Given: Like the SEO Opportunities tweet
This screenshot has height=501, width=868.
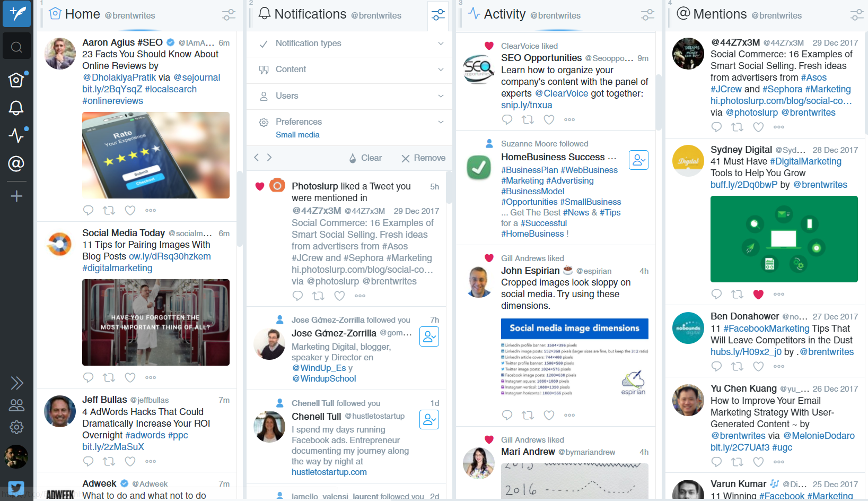Looking at the screenshot, I should click(x=549, y=119).
